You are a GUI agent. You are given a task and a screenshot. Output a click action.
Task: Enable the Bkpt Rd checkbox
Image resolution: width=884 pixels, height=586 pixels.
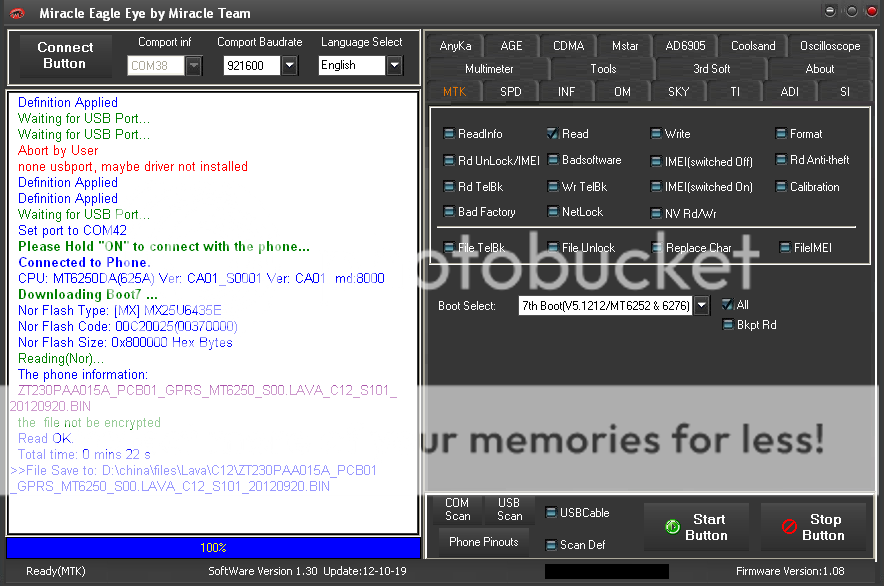click(728, 325)
